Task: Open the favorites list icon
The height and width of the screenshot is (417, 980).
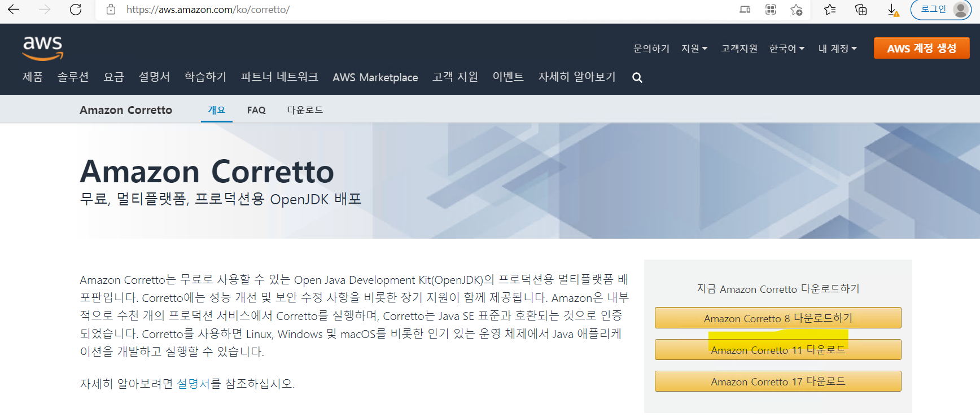Action: pyautogui.click(x=830, y=10)
